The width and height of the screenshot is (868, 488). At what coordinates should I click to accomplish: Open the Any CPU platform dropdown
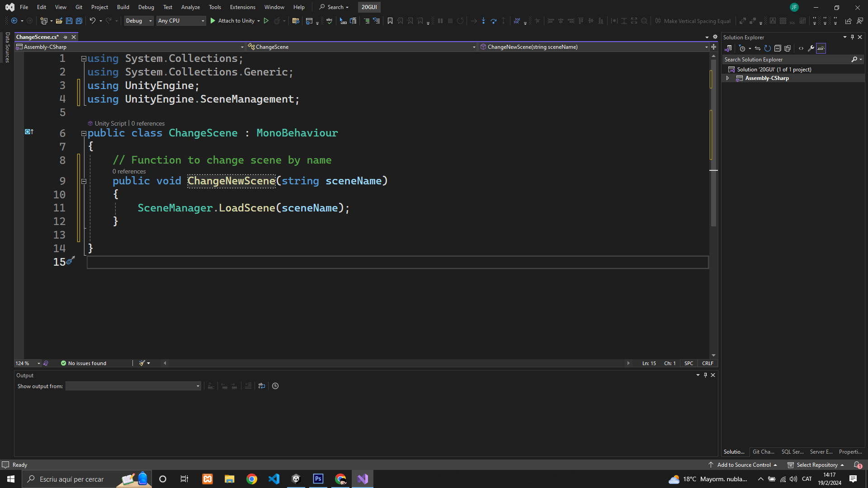tap(181, 21)
